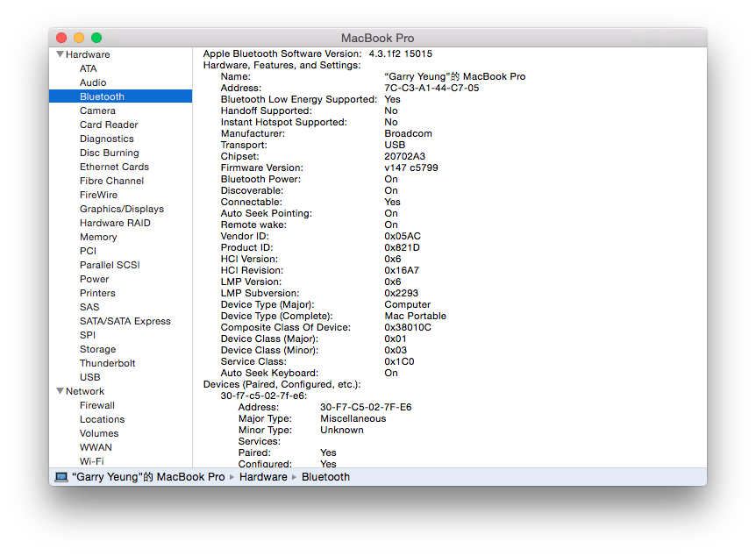Open Card Reader in sidebar
The width and height of the screenshot is (756, 556).
[x=109, y=125]
